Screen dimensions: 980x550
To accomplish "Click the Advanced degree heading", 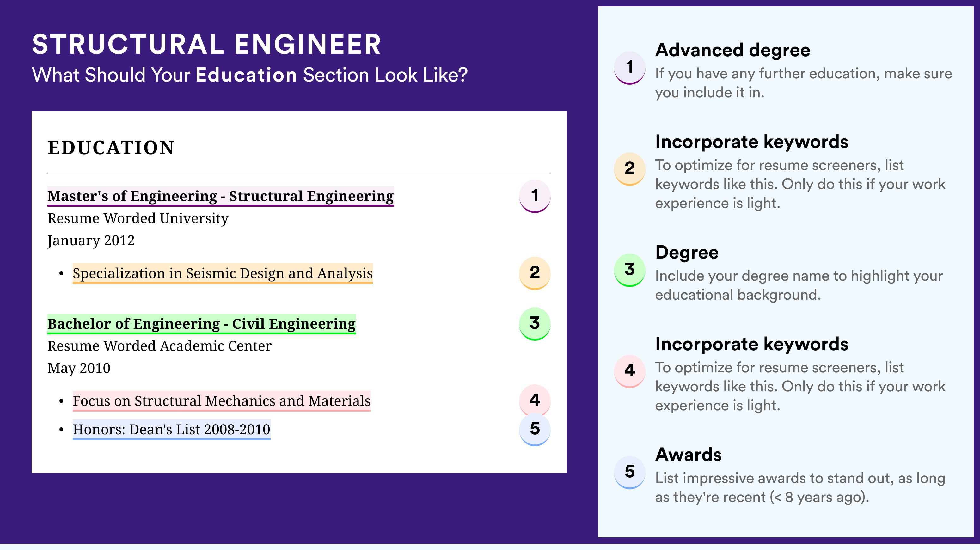I will (732, 50).
